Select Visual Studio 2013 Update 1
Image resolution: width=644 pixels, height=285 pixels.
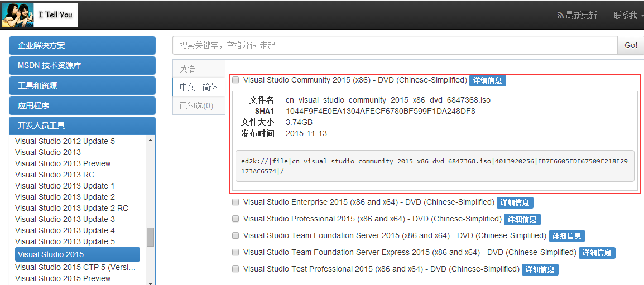pos(65,186)
